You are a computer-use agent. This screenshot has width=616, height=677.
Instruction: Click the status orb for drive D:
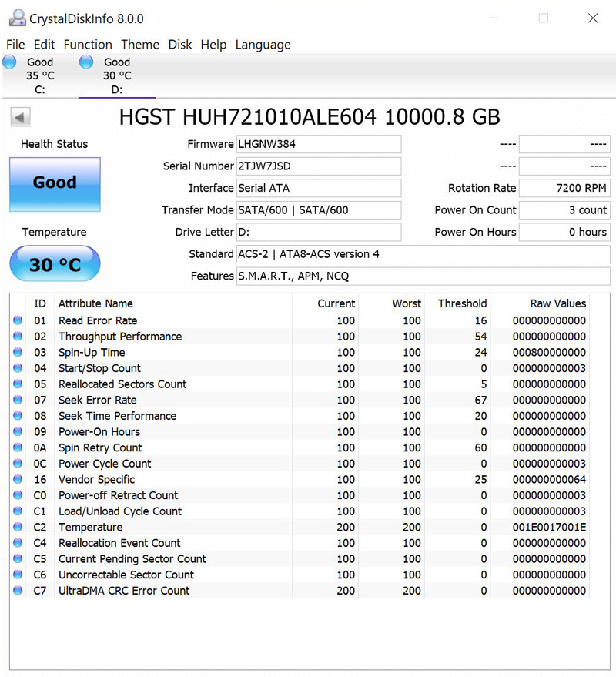(86, 62)
